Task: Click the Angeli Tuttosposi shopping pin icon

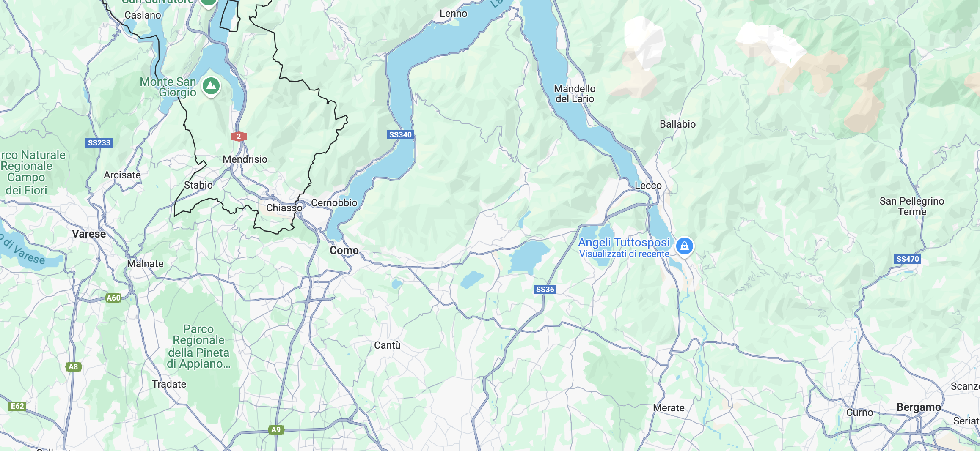Action: tap(684, 246)
